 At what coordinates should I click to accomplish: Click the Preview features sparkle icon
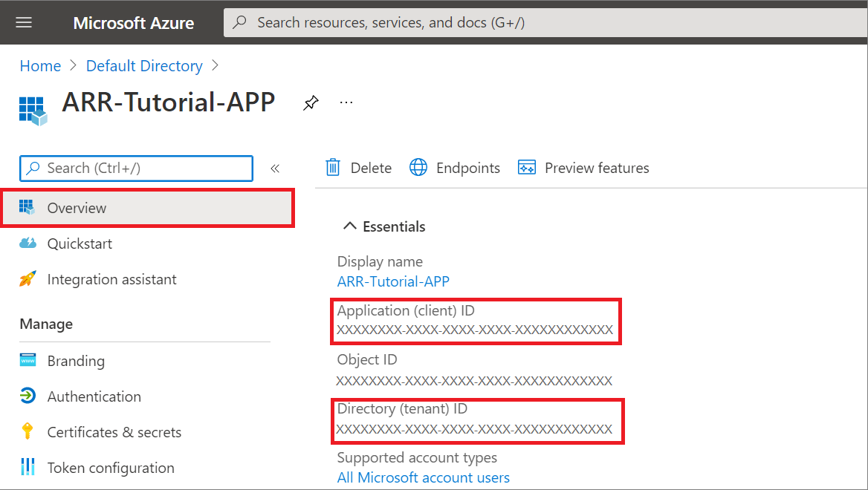[x=526, y=167]
